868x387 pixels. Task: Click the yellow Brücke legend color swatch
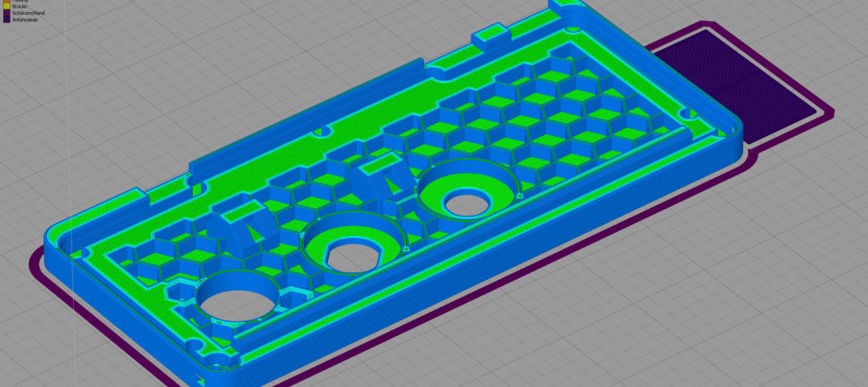6,6
